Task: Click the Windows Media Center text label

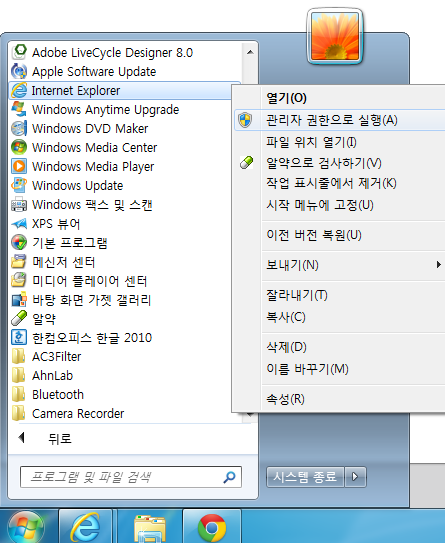Action: pyautogui.click(x=95, y=148)
